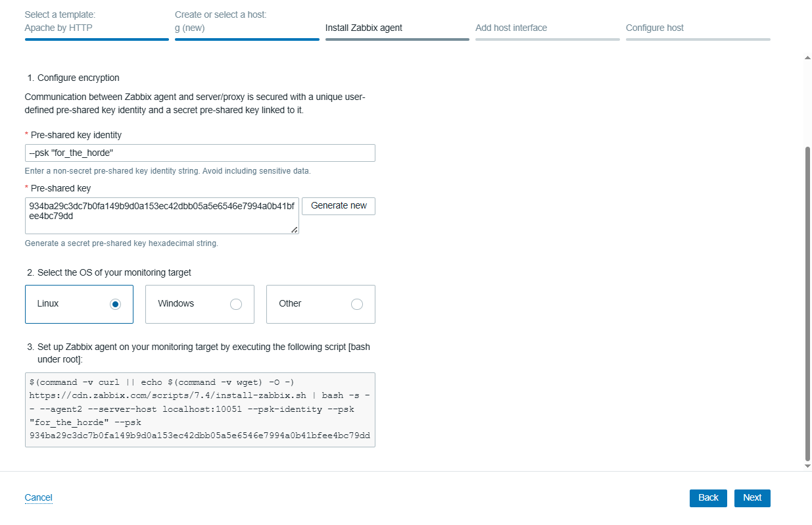Click the vertical scrollbar thumb
This screenshot has height=525, width=812.
[808, 303]
